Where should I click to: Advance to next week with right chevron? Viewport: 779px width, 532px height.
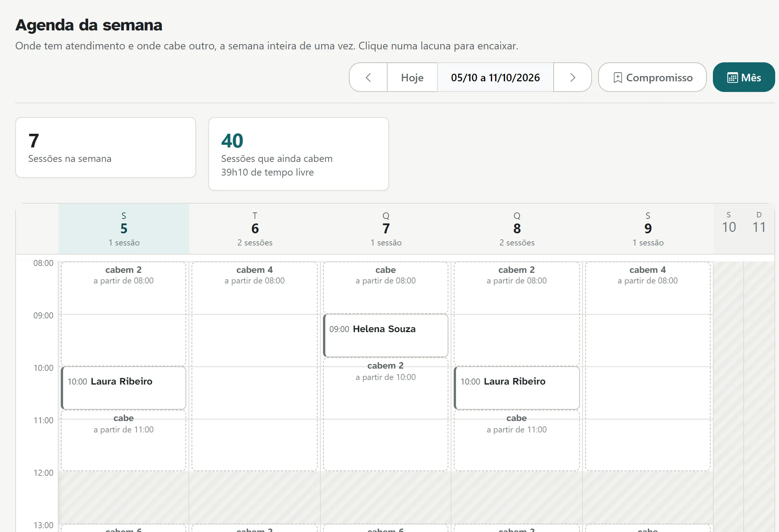pos(573,78)
